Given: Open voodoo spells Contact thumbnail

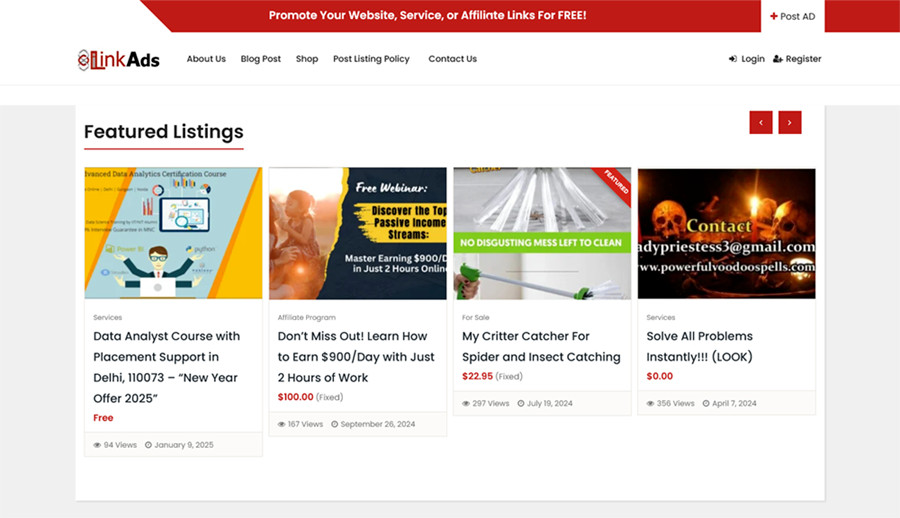Looking at the screenshot, I should 726,233.
